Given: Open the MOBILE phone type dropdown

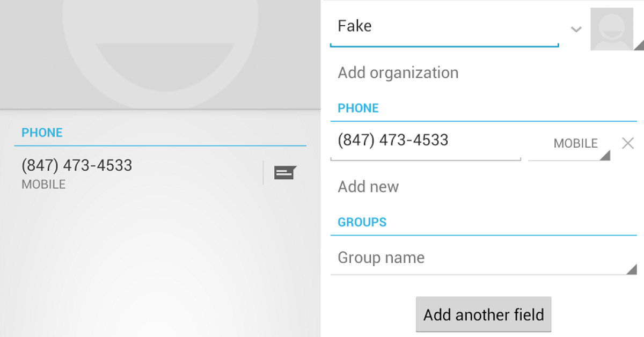Looking at the screenshot, I should pos(575,144).
